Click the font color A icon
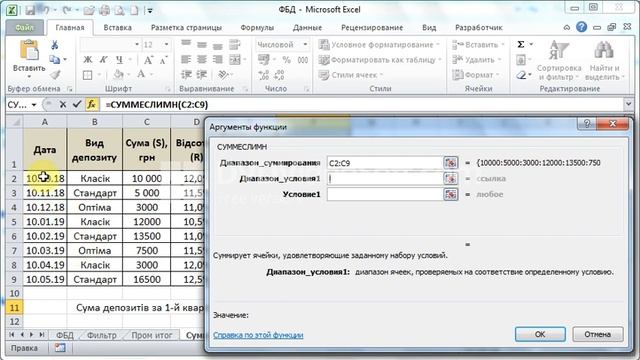Image resolution: width=640 pixels, height=360 pixels. [x=141, y=74]
